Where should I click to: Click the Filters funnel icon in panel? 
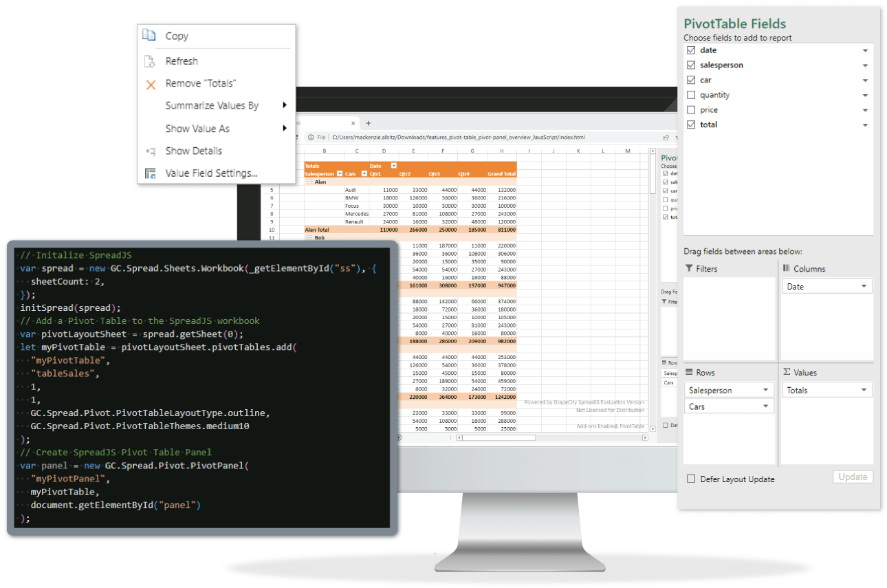689,268
